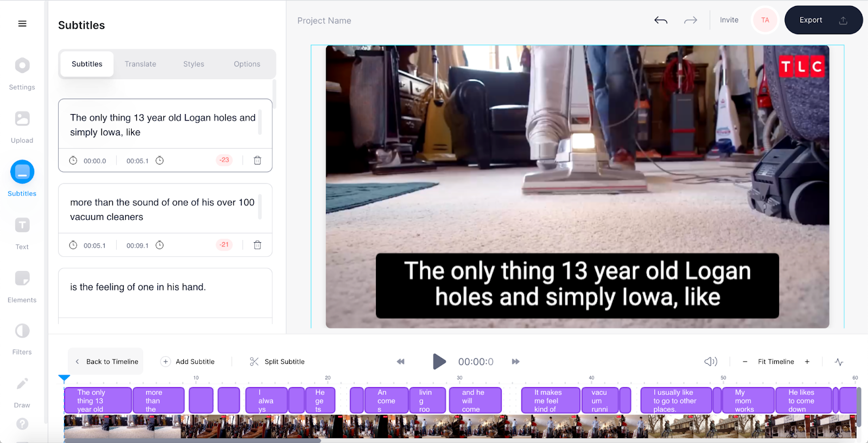Viewport: 868px width, 443px height.
Task: Open the Upload panel
Action: coord(22,127)
